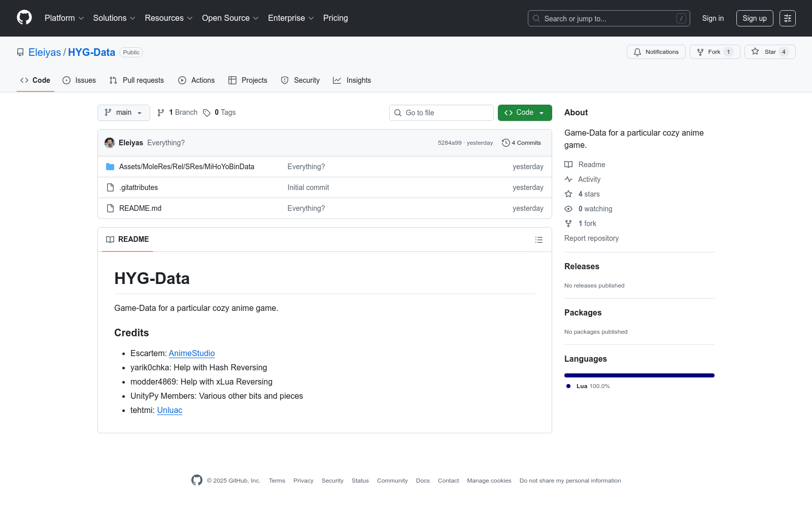Click the GitHub logo in the footer

tap(197, 480)
